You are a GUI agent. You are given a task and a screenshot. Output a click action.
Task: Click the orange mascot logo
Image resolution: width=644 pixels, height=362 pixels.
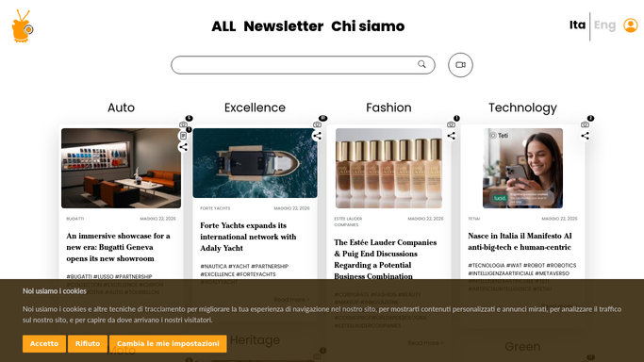pos(23,26)
